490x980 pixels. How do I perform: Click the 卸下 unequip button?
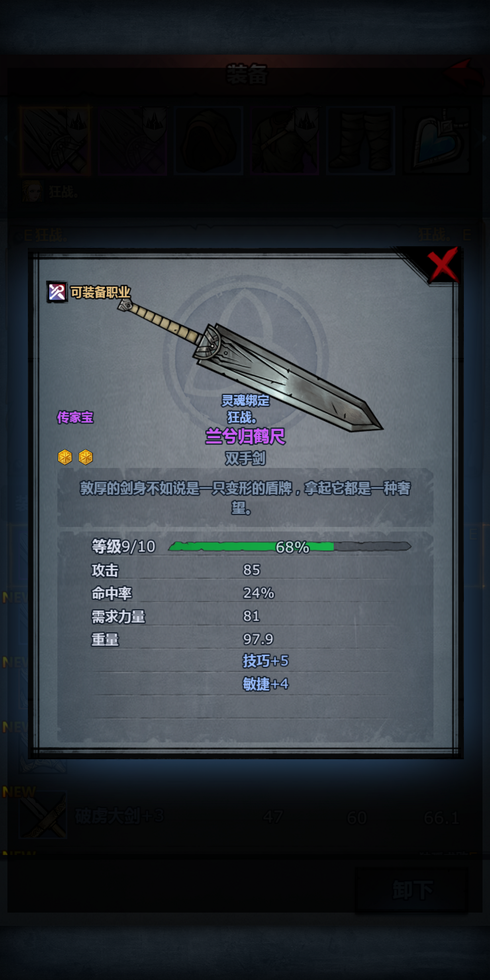click(x=412, y=890)
